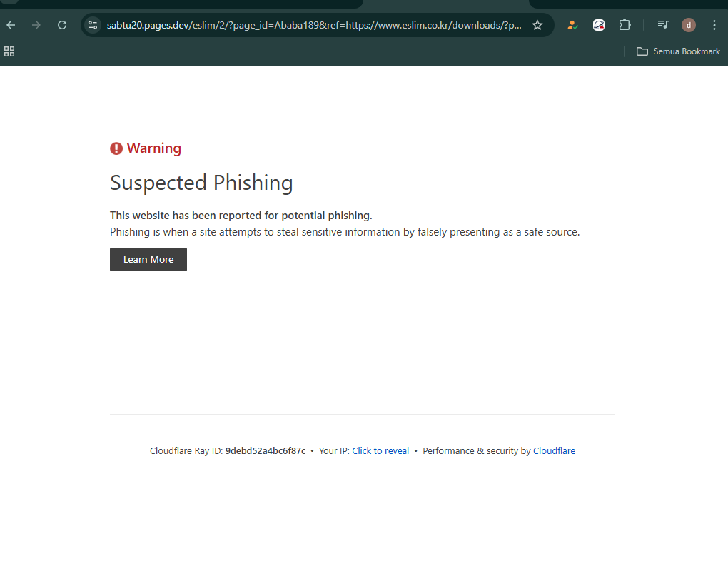Go back using the browser back arrow

coord(11,25)
